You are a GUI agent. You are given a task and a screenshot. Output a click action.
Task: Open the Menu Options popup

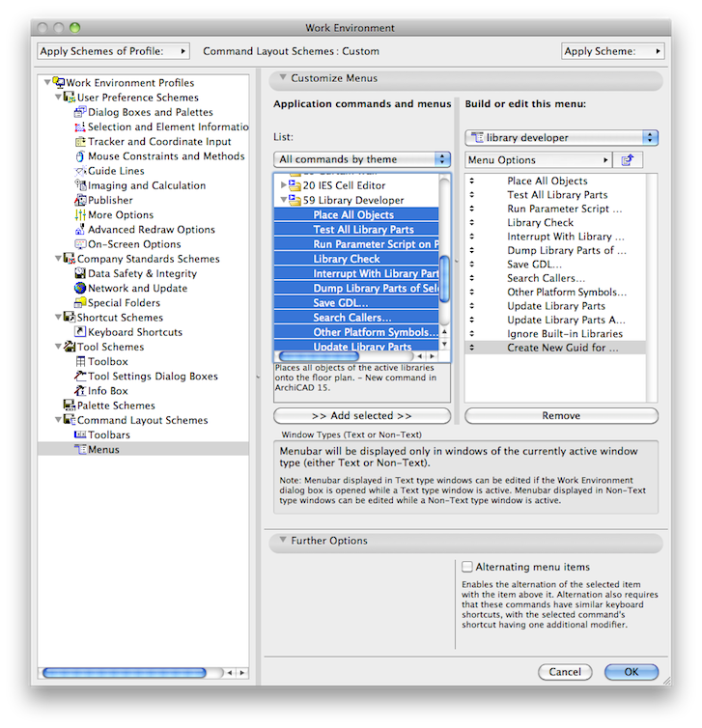pyautogui.click(x=539, y=160)
